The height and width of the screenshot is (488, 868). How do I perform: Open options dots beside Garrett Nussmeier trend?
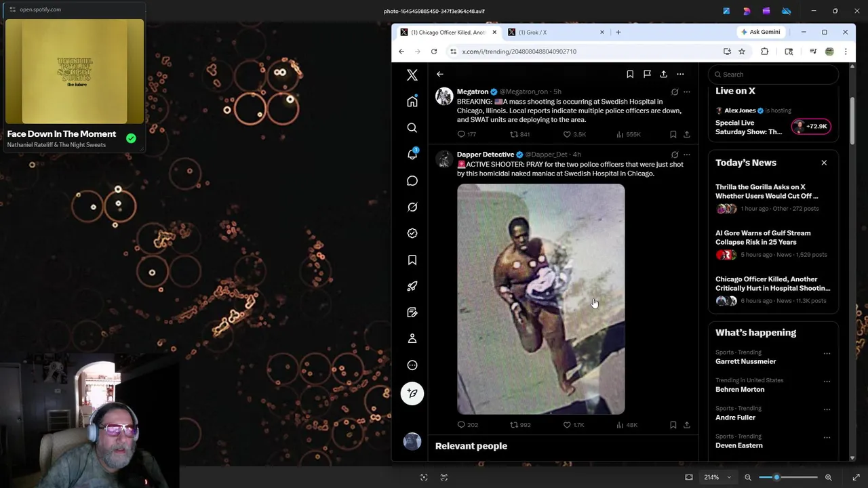827,353
